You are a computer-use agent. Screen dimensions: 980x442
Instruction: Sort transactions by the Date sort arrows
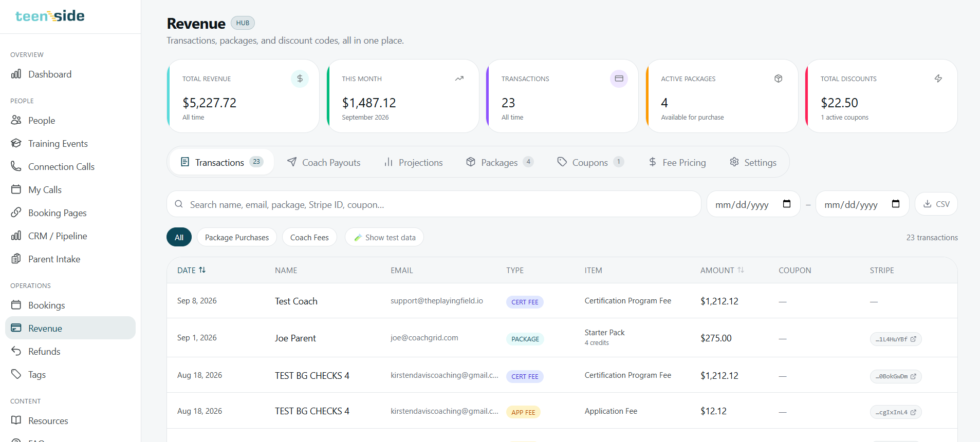click(x=202, y=270)
